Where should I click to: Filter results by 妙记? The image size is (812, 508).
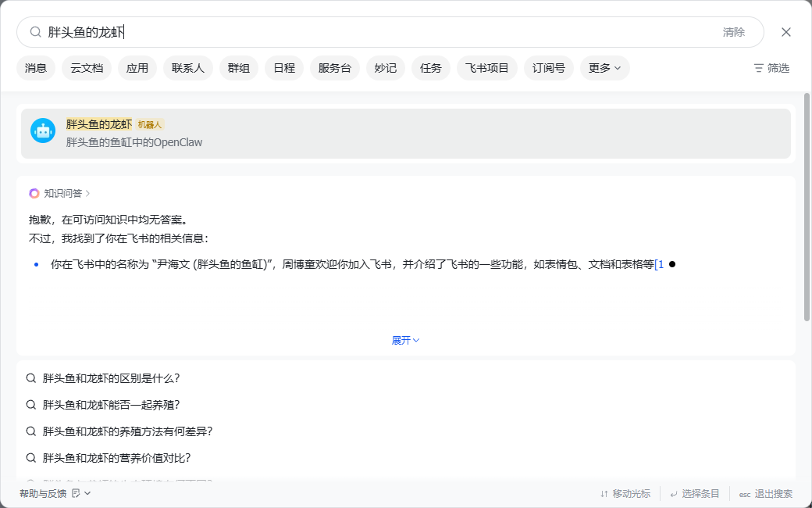click(385, 68)
